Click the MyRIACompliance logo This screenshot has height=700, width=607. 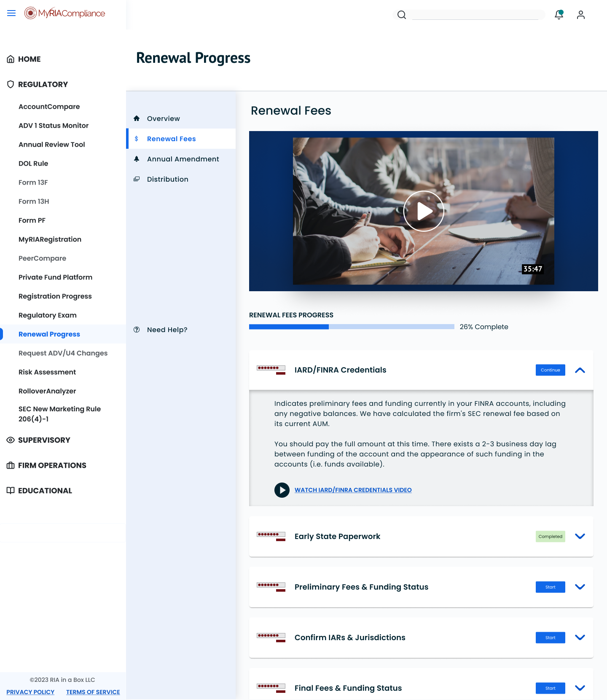click(x=65, y=13)
